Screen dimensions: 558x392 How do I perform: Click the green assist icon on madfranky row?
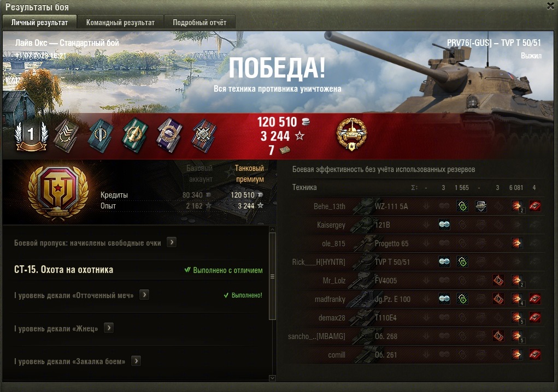[462, 299]
